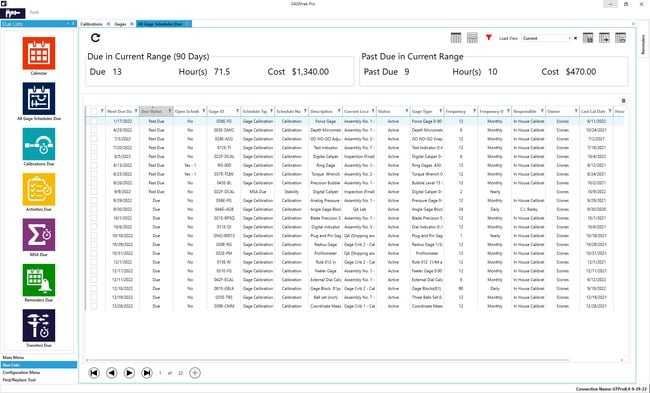
Task: Open the Current Location column filter
Action: pos(373,111)
